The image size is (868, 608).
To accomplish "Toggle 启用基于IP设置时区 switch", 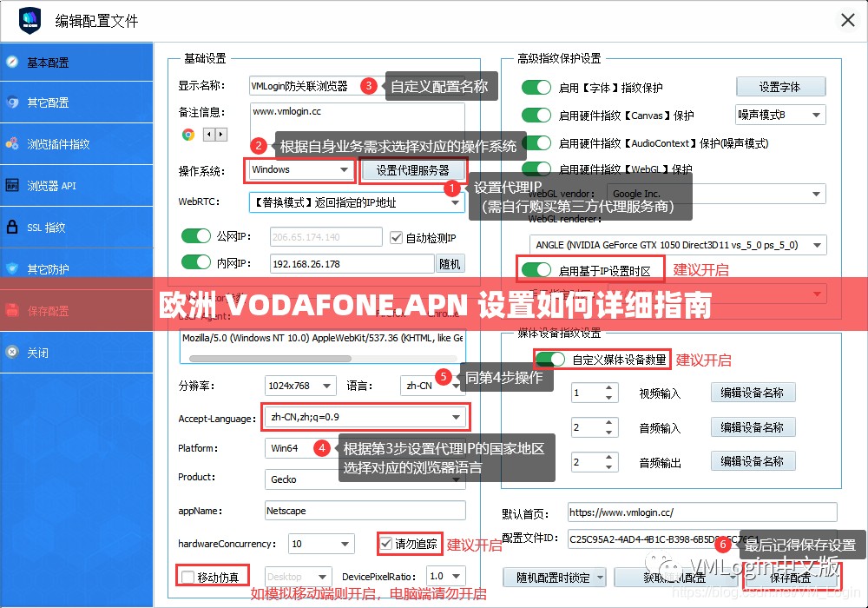I will click(x=536, y=270).
